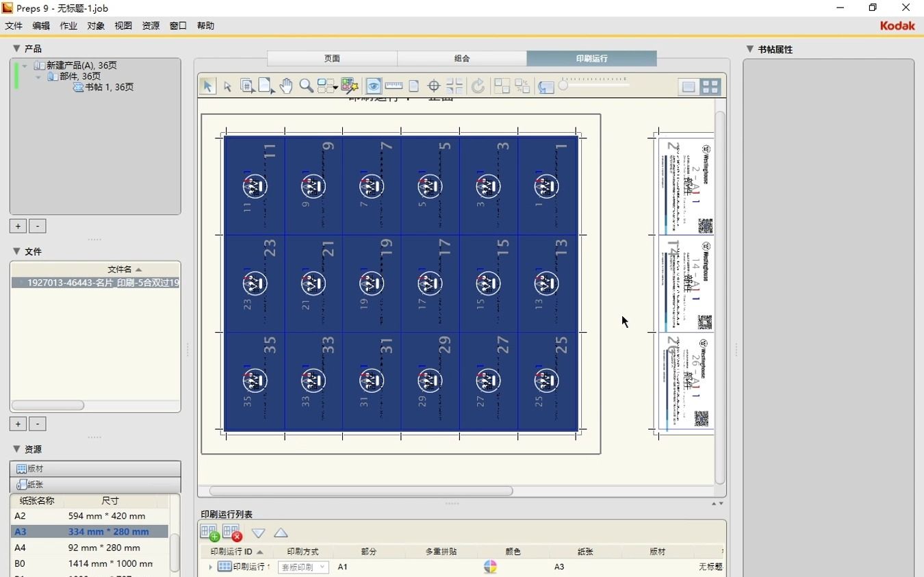Toggle the ruler measurement display
Viewport: 924px width, 577px height.
coord(394,86)
